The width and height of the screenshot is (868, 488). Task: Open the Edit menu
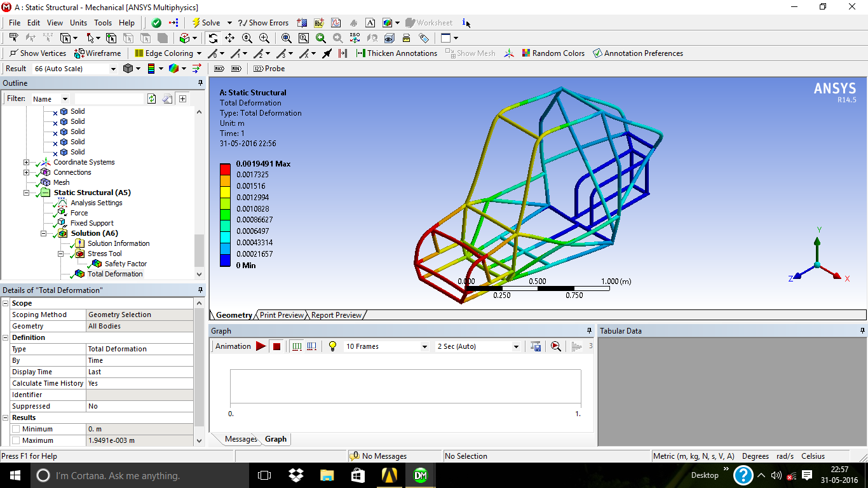[x=34, y=23]
